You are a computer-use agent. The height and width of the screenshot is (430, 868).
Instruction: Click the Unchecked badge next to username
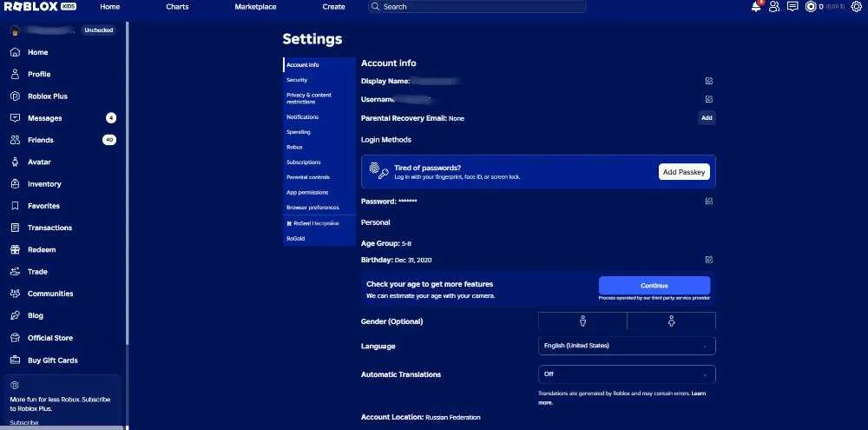pyautogui.click(x=99, y=30)
